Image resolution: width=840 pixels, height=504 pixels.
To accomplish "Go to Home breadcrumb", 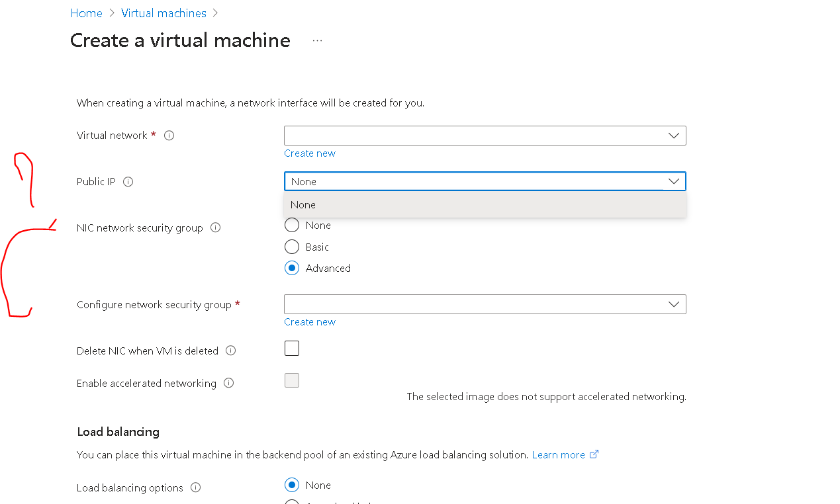I will point(86,13).
